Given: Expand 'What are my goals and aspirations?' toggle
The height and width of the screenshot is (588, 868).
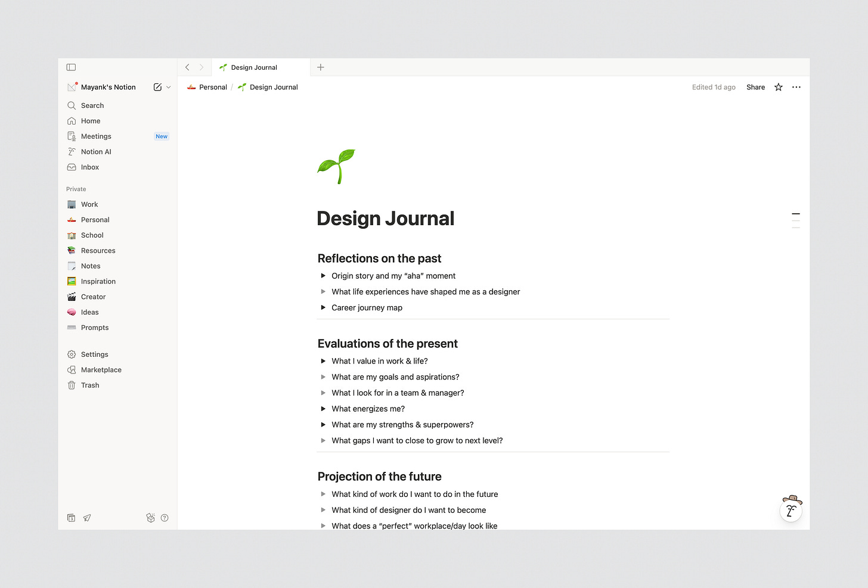Looking at the screenshot, I should [x=323, y=377].
